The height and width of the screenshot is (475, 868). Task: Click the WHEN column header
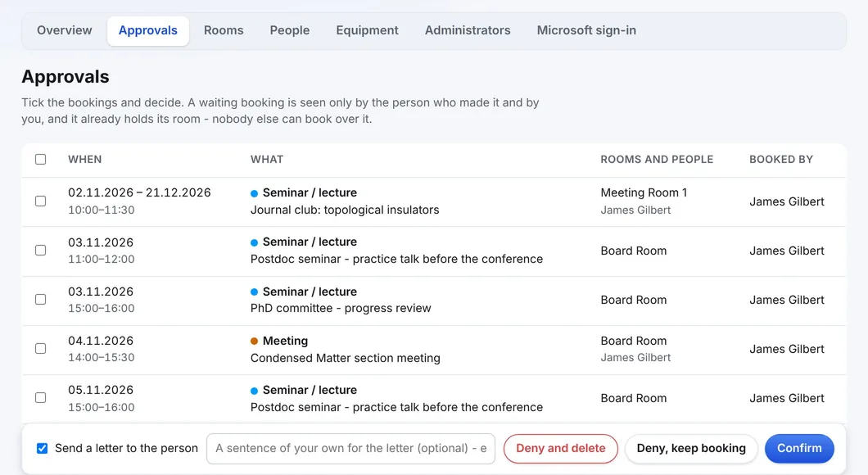(x=84, y=160)
